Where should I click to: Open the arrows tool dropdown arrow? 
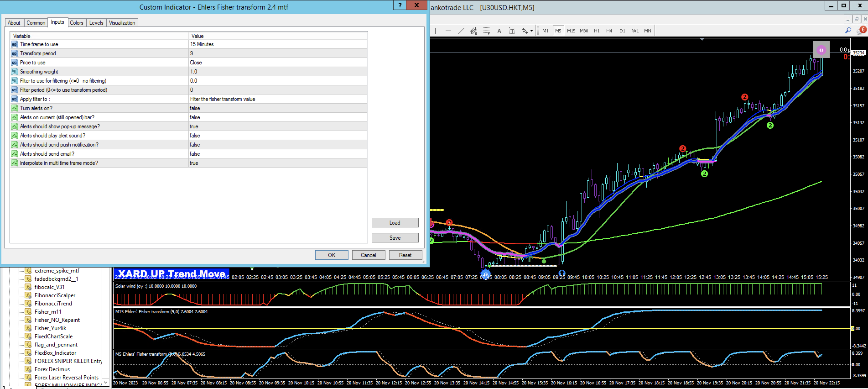532,31
